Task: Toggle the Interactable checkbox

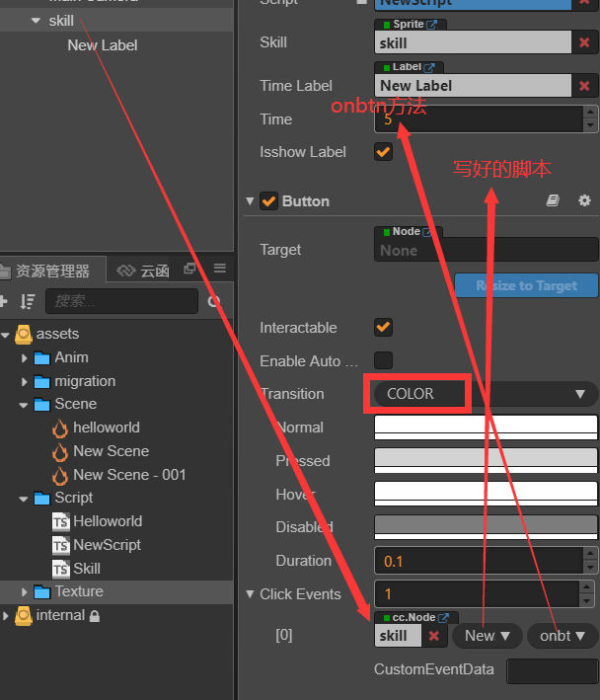Action: pos(383,327)
